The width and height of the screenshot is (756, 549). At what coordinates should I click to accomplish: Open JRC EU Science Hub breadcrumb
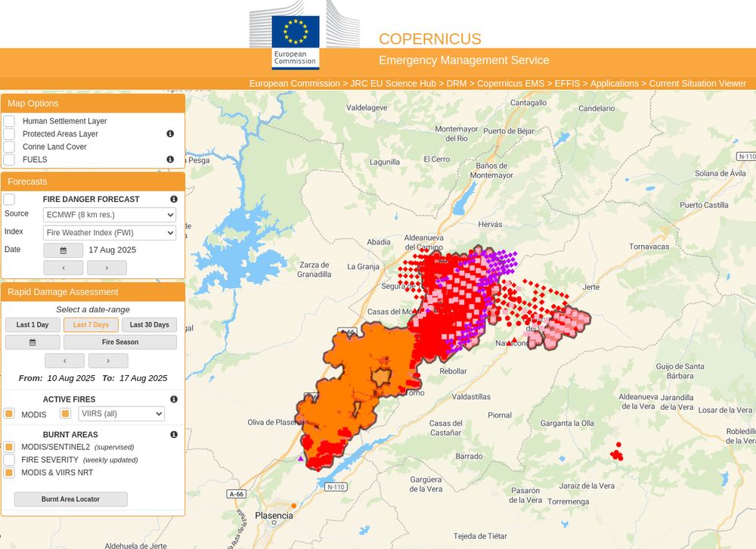pyautogui.click(x=393, y=83)
